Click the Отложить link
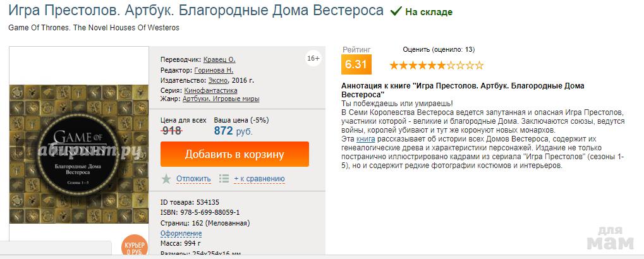The image size is (644, 259). pyautogui.click(x=193, y=179)
